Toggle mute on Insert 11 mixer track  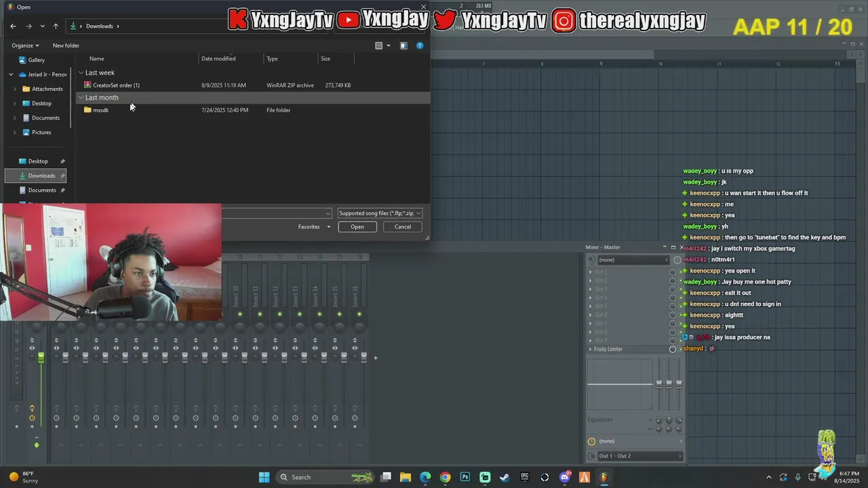tap(260, 314)
